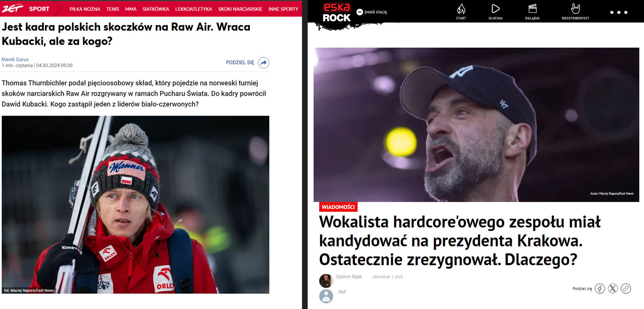Open author Marek Garus link

coord(15,60)
